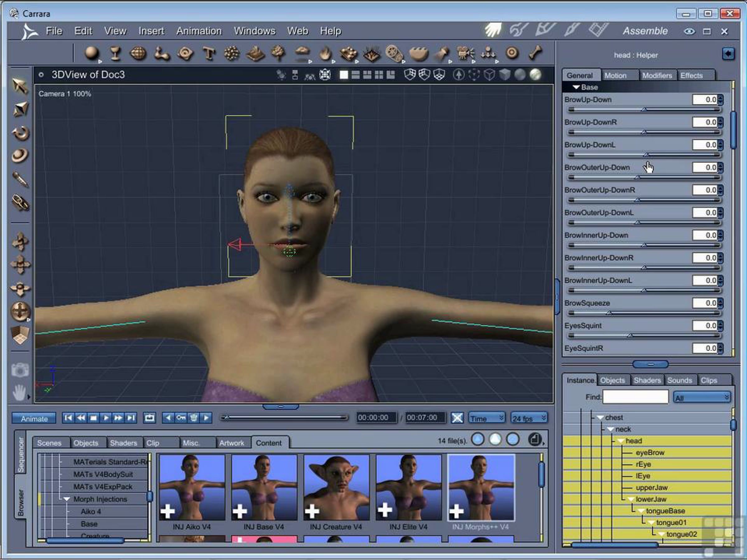Jump to the first frame
Image resolution: width=747 pixels, height=560 pixels.
pos(68,418)
